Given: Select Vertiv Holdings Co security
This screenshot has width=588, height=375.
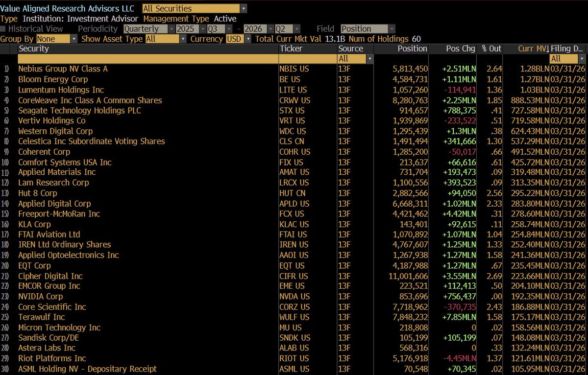Looking at the screenshot, I should point(51,120).
